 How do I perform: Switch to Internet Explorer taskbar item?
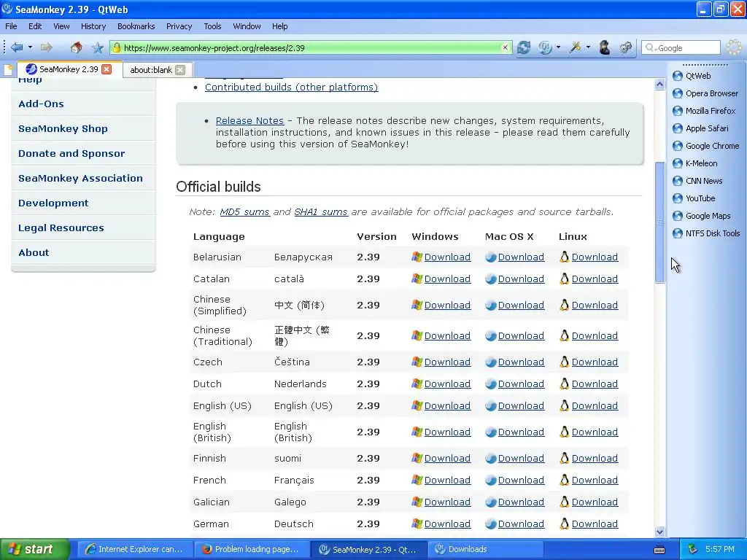coord(134,549)
